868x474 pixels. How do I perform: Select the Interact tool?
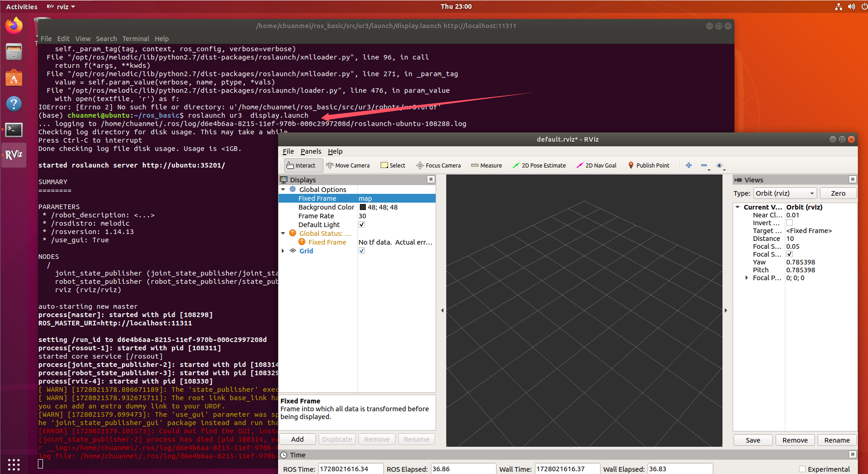(x=303, y=165)
